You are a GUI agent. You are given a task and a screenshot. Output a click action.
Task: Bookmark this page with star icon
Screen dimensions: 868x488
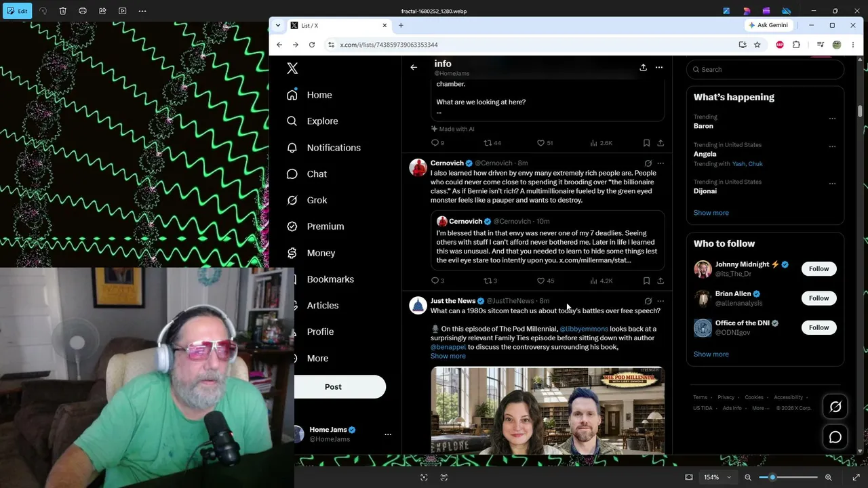point(757,45)
